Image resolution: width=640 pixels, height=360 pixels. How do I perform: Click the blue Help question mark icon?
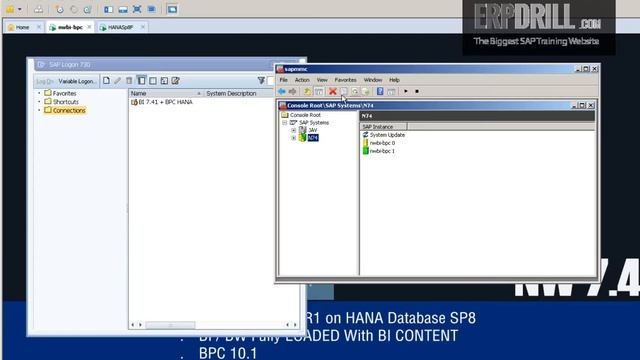[380, 91]
